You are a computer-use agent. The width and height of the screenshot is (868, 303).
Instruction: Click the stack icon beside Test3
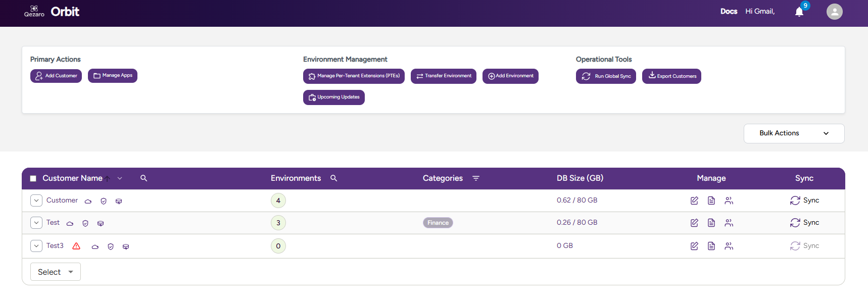(x=126, y=246)
